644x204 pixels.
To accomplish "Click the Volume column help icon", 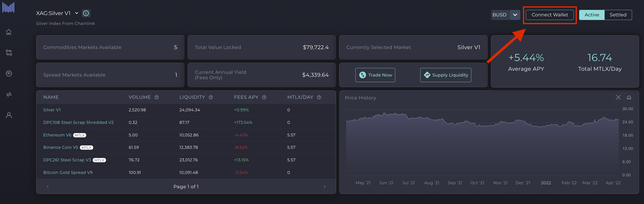I will click(156, 97).
